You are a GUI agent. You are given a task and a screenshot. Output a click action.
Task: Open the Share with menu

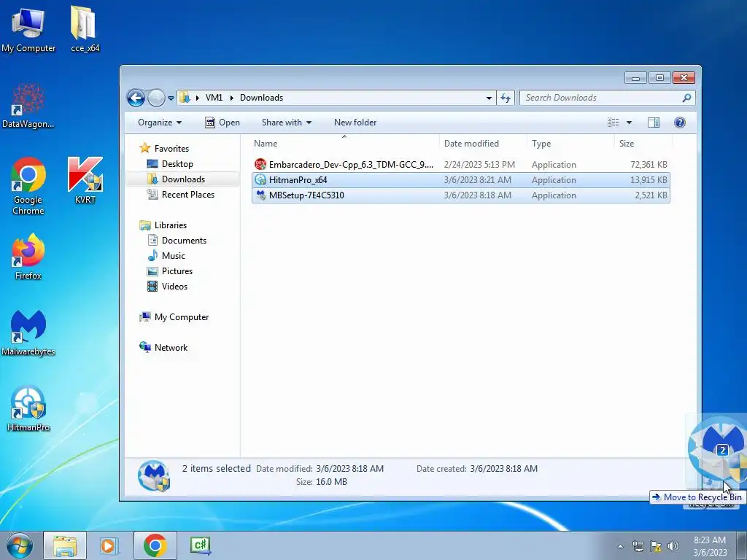(x=286, y=122)
